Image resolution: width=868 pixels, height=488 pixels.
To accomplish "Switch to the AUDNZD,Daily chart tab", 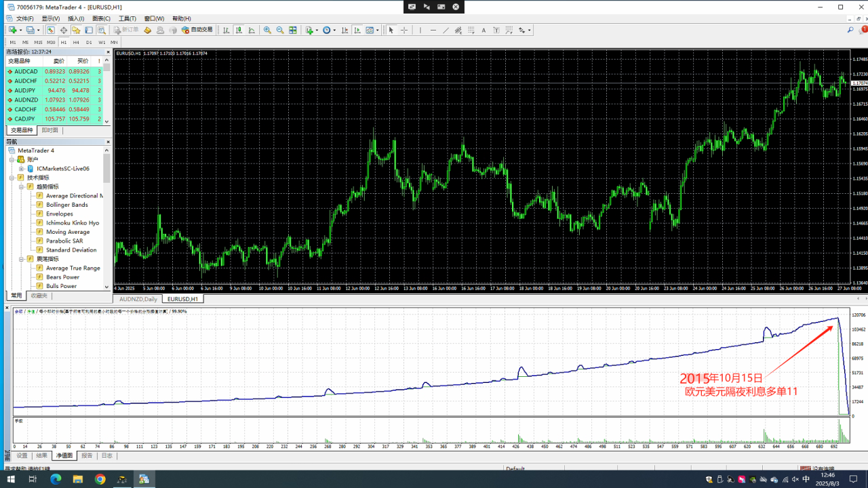I will coord(138,299).
